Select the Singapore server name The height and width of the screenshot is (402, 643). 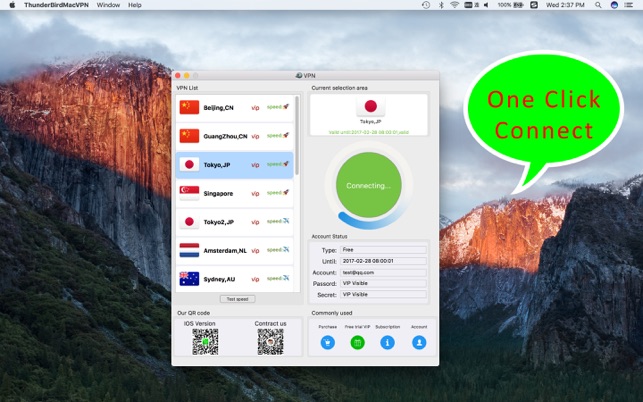pos(218,193)
